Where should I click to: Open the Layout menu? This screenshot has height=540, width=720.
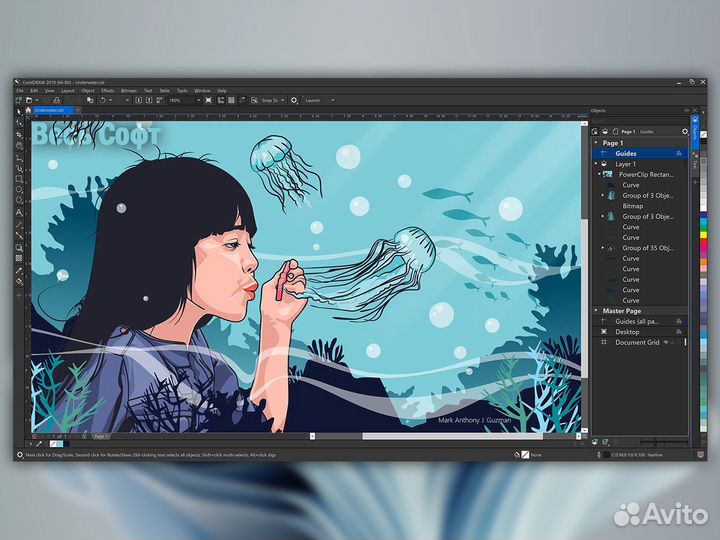[68, 91]
